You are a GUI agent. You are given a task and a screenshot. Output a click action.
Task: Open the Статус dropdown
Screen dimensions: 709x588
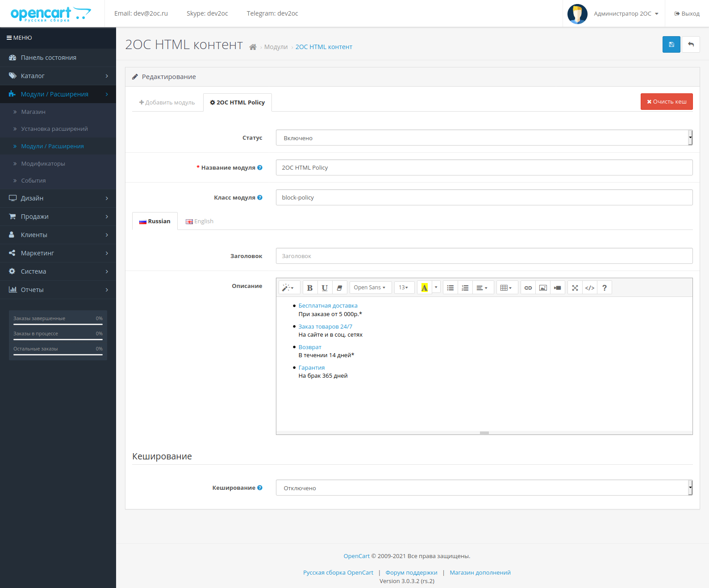(484, 138)
